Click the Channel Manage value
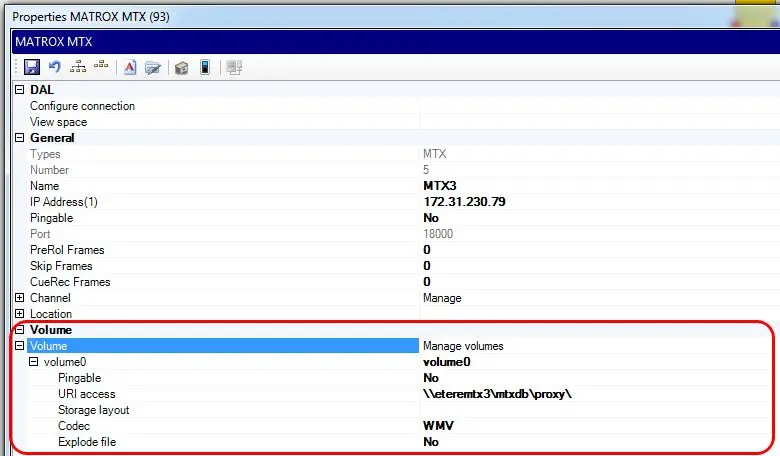 click(442, 298)
